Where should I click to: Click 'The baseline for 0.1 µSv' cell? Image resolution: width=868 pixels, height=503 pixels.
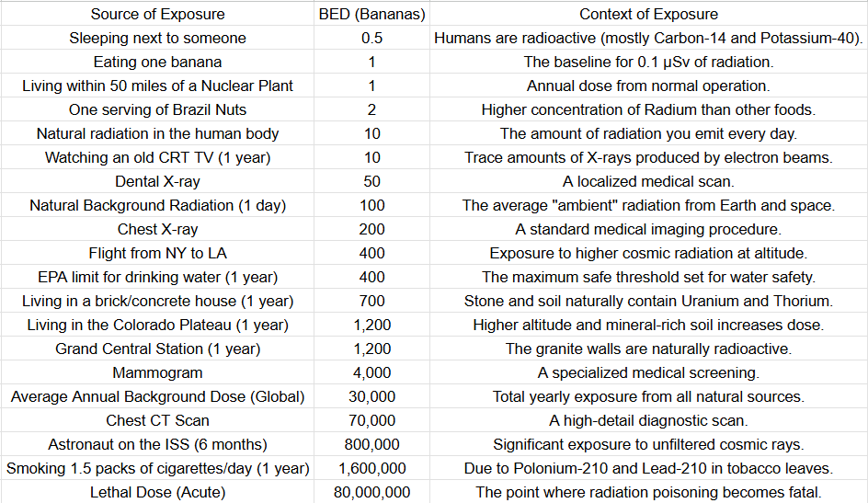[648, 62]
